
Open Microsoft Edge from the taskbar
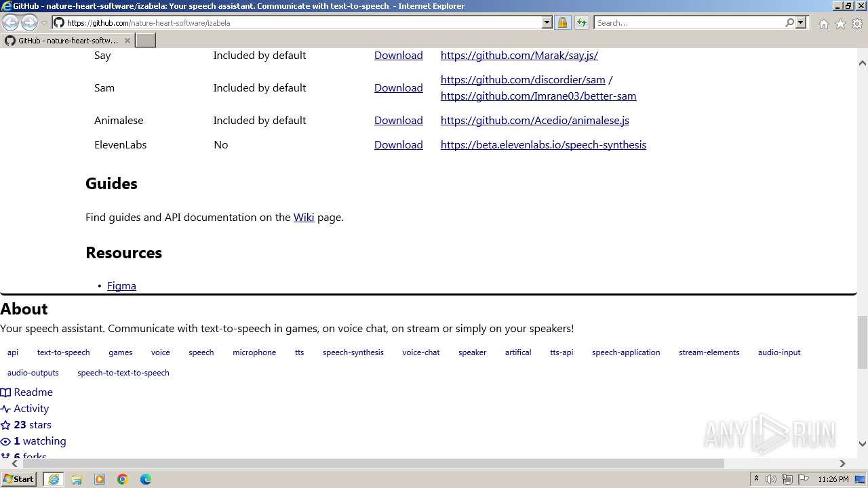coord(146,479)
